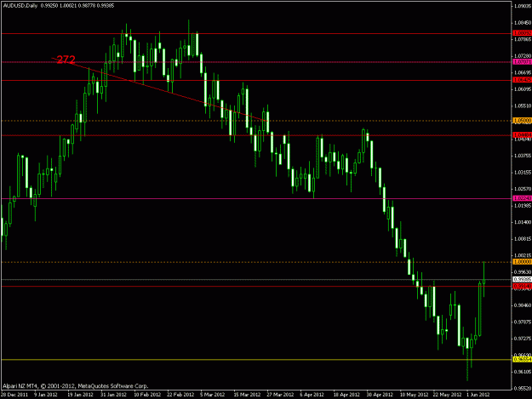Click the 0.97875 price scale value

[523, 322]
